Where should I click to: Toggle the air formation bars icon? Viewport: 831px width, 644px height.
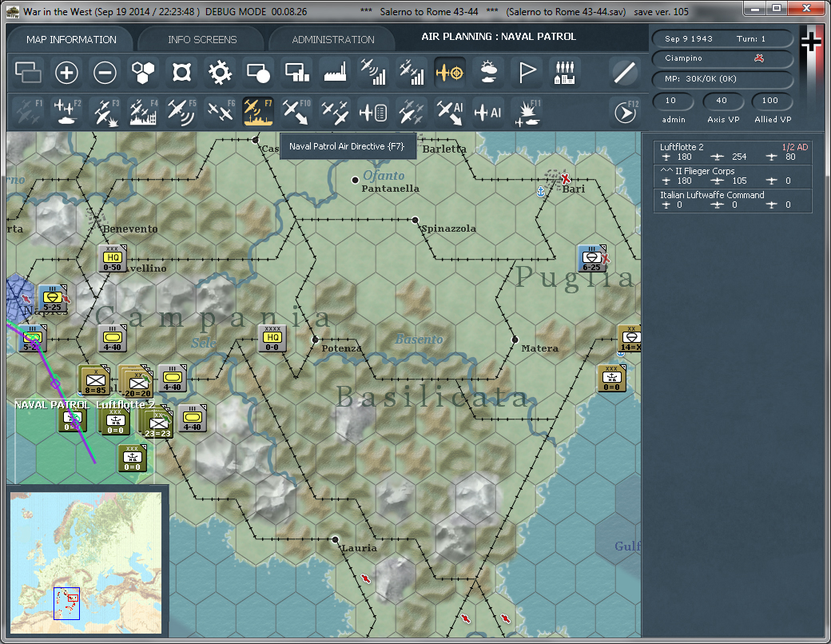pyautogui.click(x=412, y=73)
